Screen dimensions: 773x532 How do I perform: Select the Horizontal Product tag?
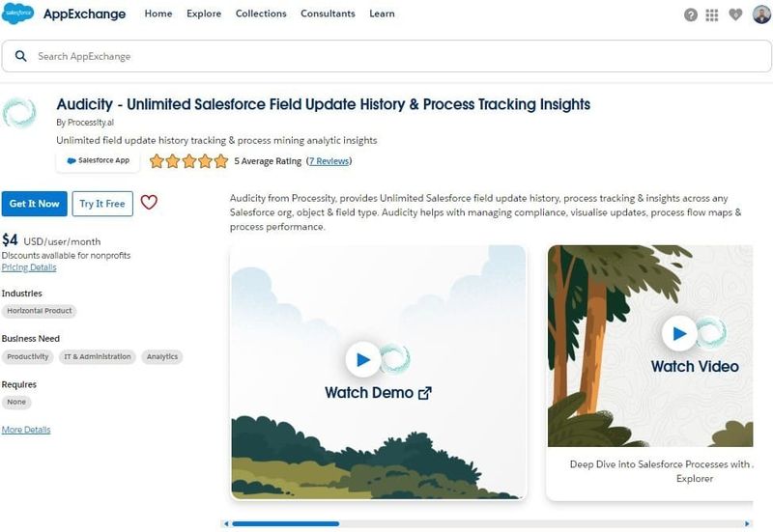click(40, 311)
